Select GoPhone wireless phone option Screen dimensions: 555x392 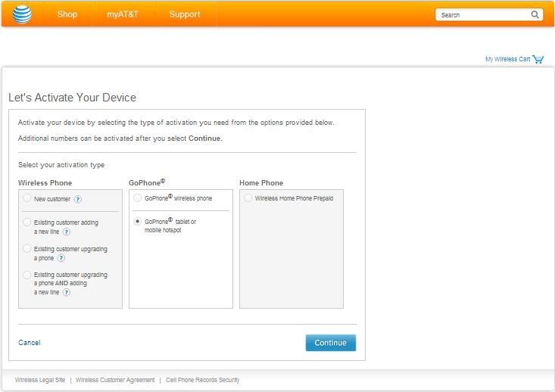pyautogui.click(x=138, y=198)
